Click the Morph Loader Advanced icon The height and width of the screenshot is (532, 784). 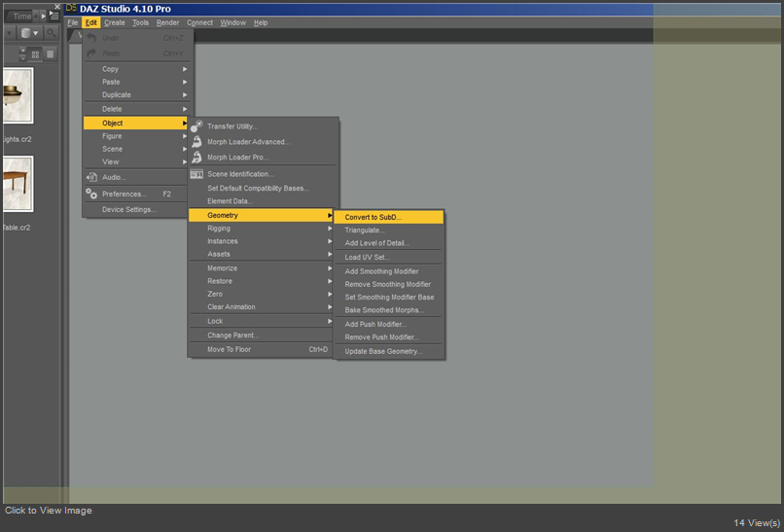197,141
